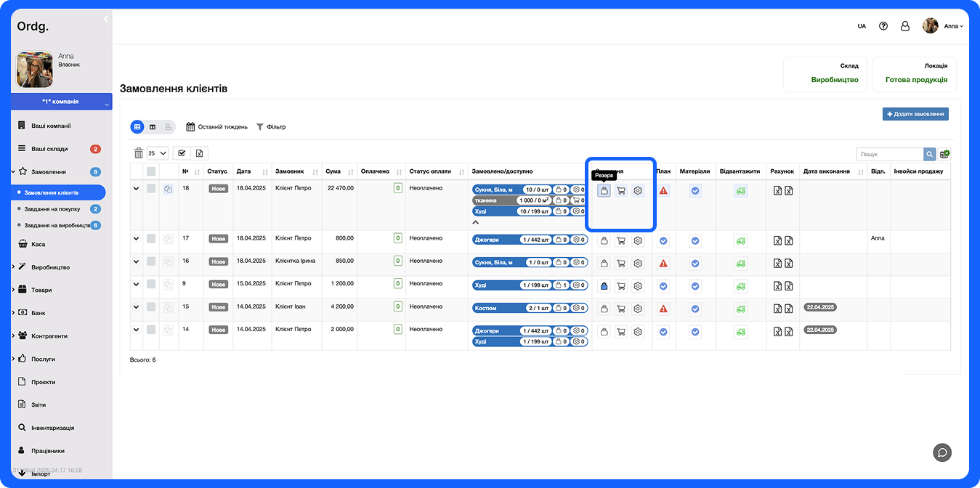Open the help question mark icon

tap(883, 26)
